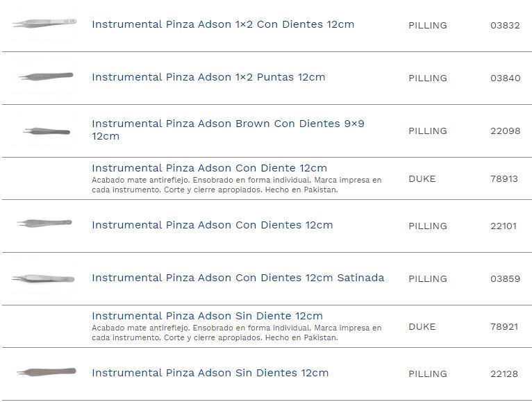532x402 pixels.
Task: Click Pilling Adson Sin Dientes 12cm thumbnail
Action: (46, 371)
